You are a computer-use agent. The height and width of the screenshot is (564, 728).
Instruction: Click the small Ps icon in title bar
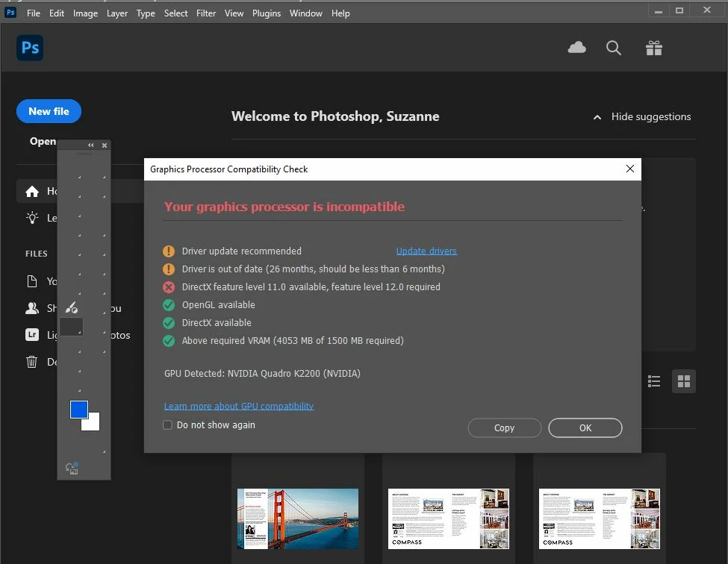pos(10,12)
